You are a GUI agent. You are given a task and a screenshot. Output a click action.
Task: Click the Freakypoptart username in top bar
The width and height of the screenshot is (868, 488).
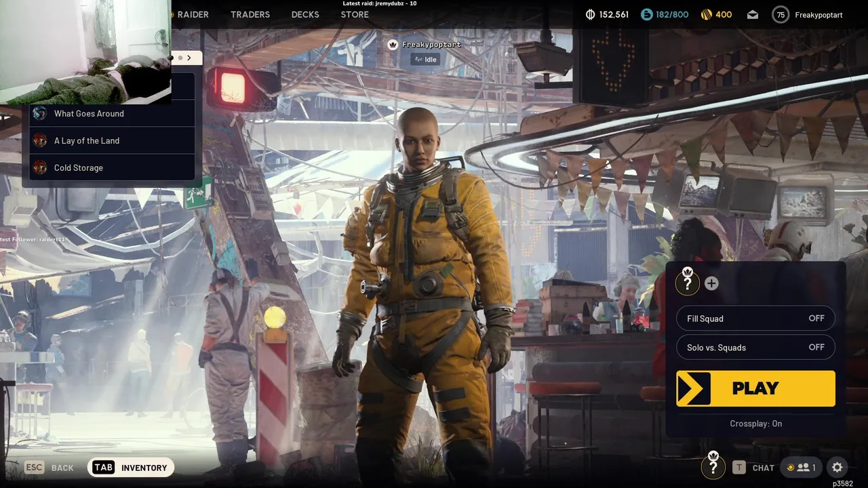[x=818, y=15]
